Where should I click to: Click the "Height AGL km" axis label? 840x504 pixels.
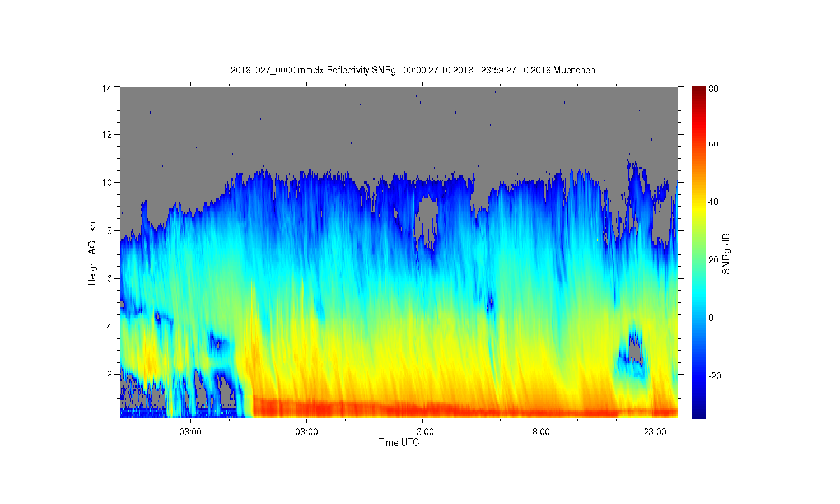[x=92, y=252]
